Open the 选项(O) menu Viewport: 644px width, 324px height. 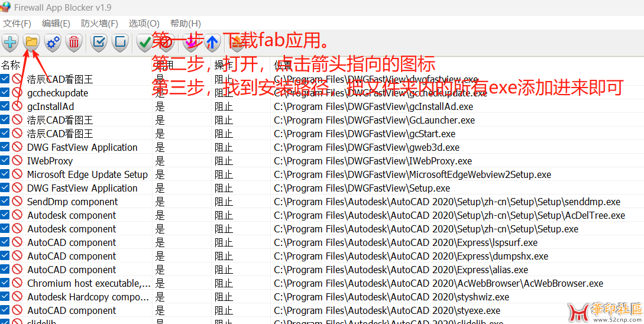pyautogui.click(x=144, y=24)
